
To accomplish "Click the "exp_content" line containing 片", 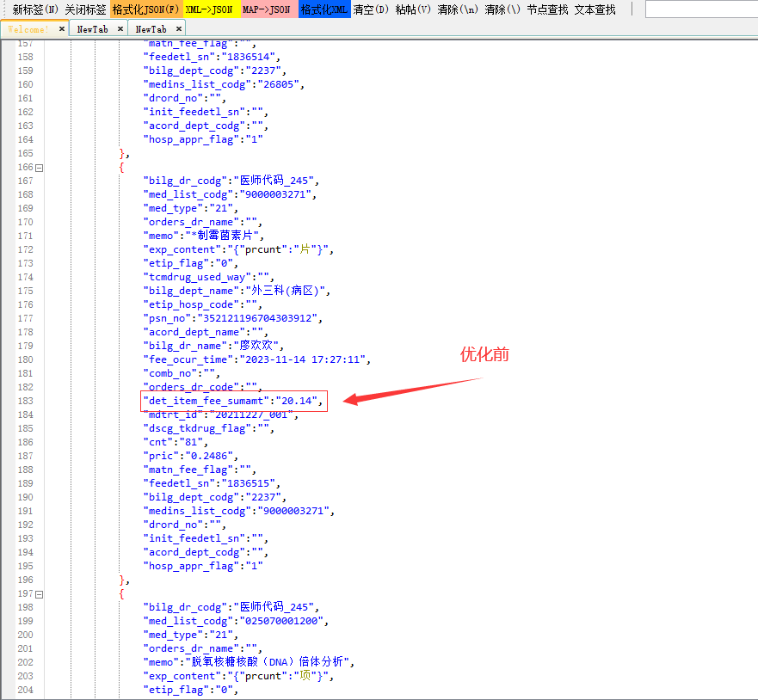I will (238, 249).
